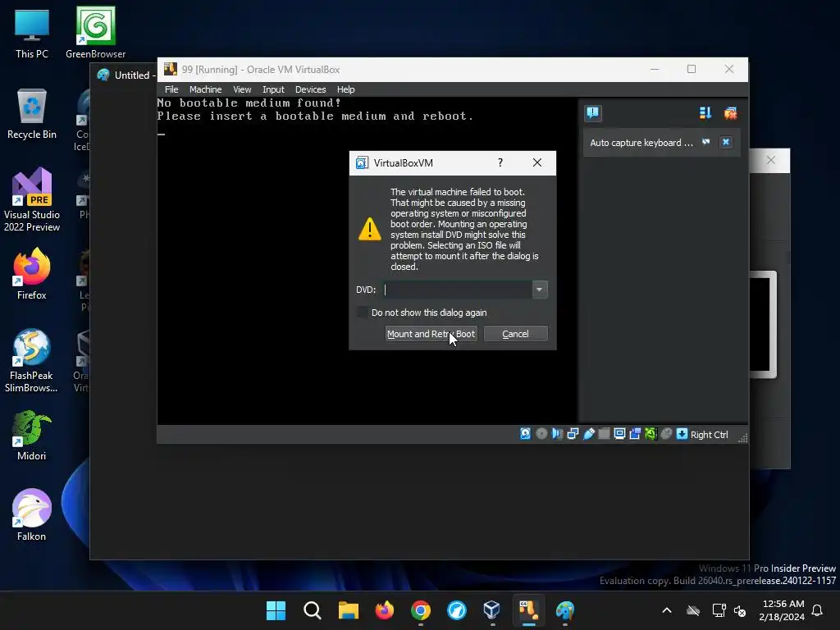Open File Explorer from the taskbar

point(348,610)
